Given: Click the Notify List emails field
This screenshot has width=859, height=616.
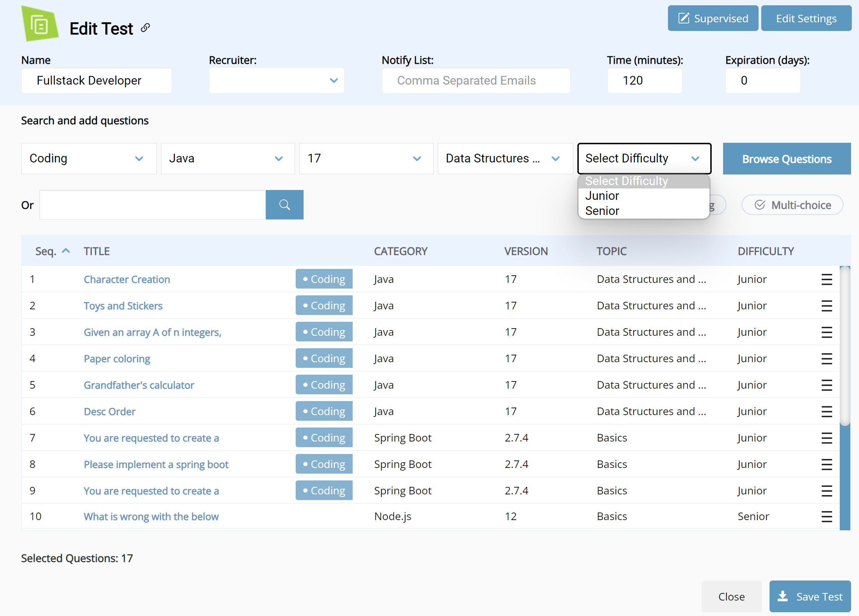Looking at the screenshot, I should [476, 80].
